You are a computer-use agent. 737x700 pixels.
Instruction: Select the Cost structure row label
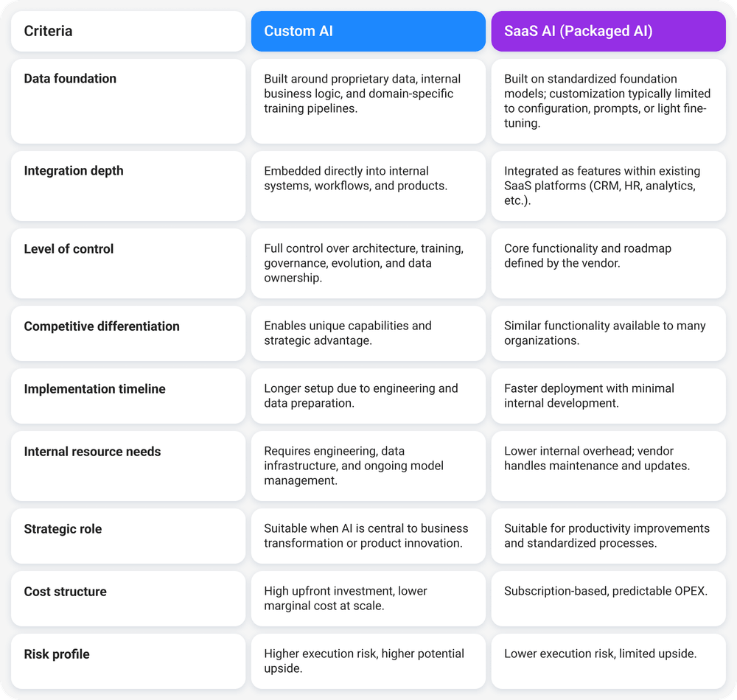[x=65, y=592]
